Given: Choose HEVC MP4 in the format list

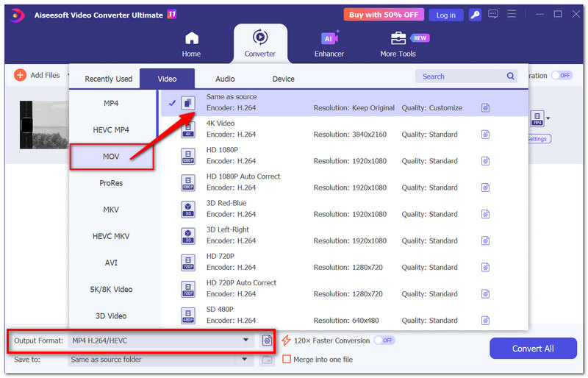Looking at the screenshot, I should point(111,130).
